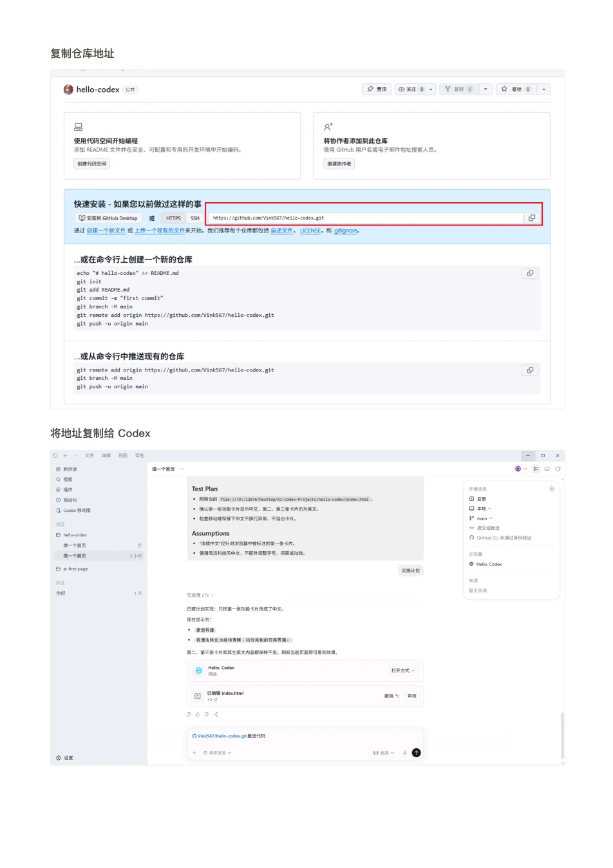Open the 5.5 超高 model dropdown
613x868 pixels.
[383, 753]
